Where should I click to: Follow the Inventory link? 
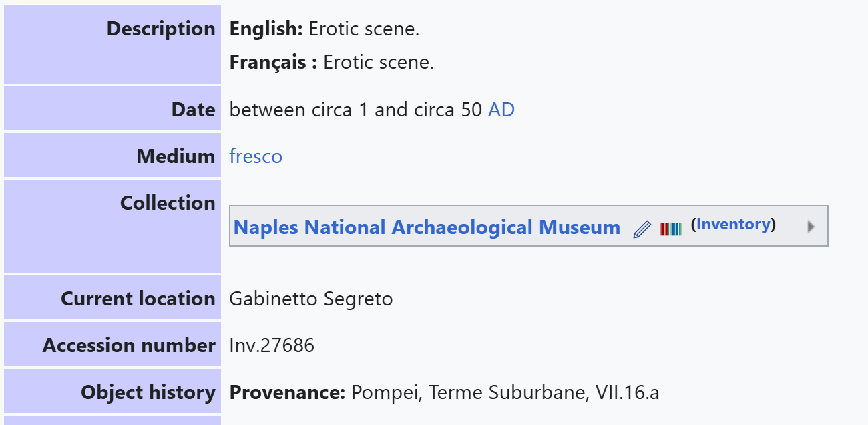(x=733, y=224)
